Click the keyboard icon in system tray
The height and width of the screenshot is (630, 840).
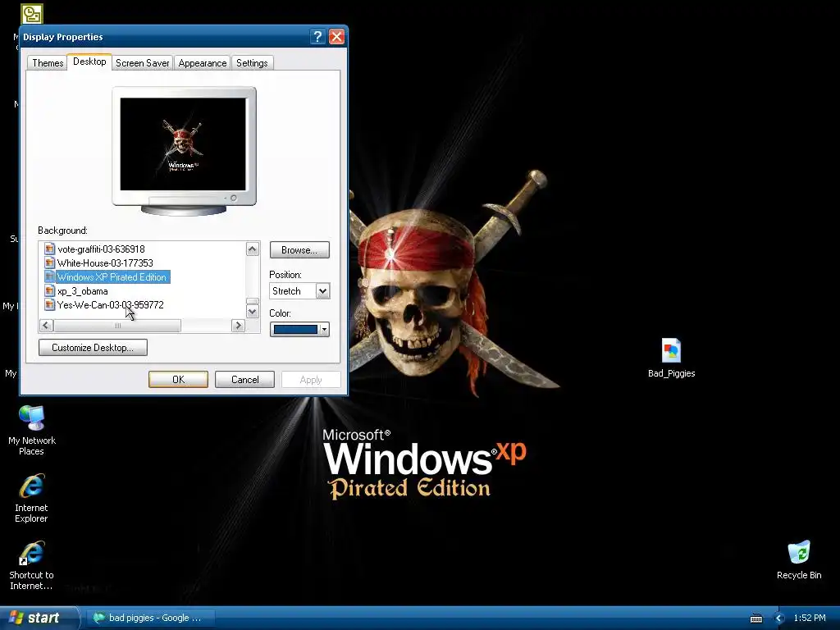click(756, 619)
